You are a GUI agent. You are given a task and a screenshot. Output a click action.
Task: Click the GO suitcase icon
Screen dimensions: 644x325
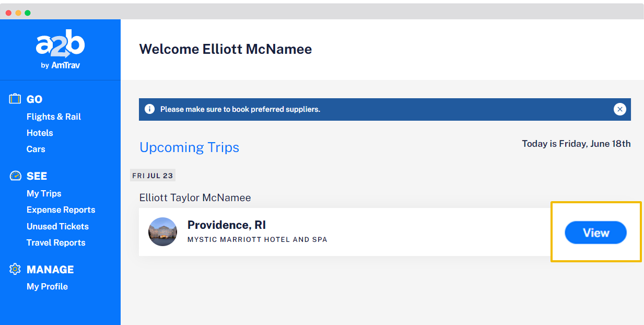point(15,99)
